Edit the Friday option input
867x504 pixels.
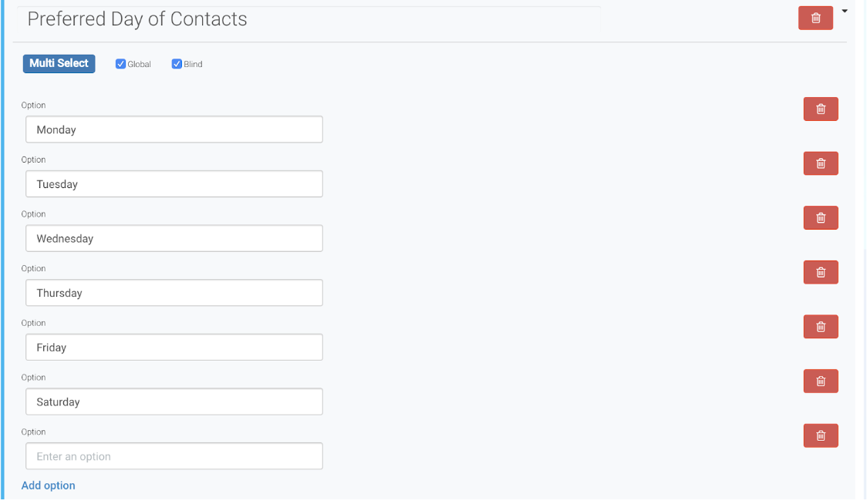(174, 348)
